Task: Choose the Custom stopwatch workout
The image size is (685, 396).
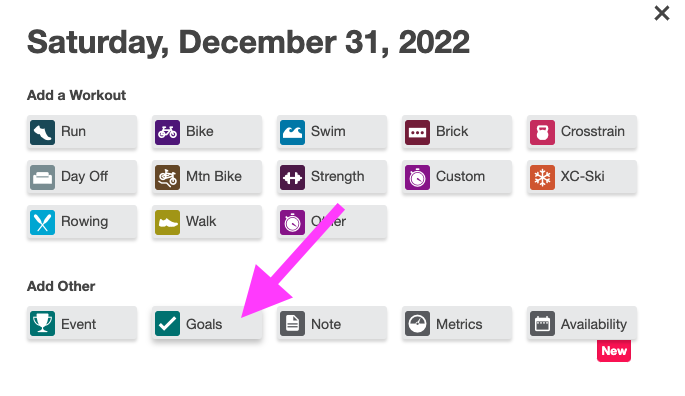Action: pos(457,177)
